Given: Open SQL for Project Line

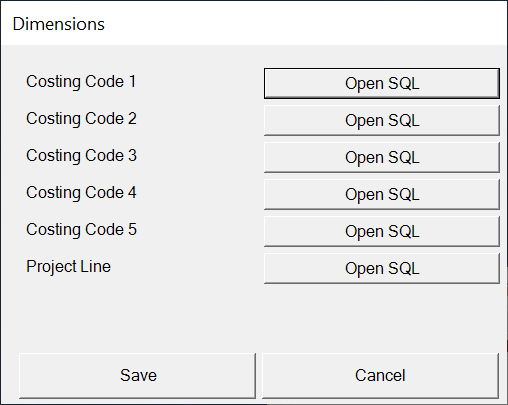Looking at the screenshot, I should pyautogui.click(x=382, y=268).
